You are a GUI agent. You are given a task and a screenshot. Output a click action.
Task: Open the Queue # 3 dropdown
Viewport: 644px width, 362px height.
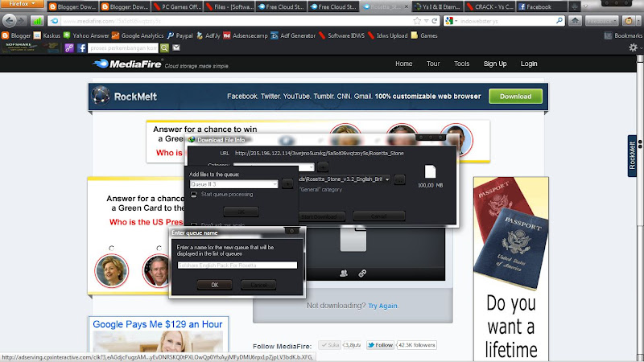point(233,184)
